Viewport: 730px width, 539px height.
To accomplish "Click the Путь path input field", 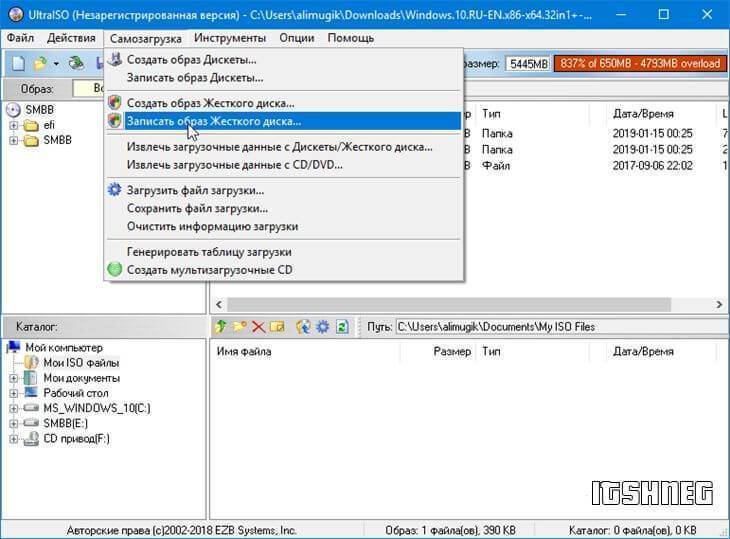I will 555,326.
